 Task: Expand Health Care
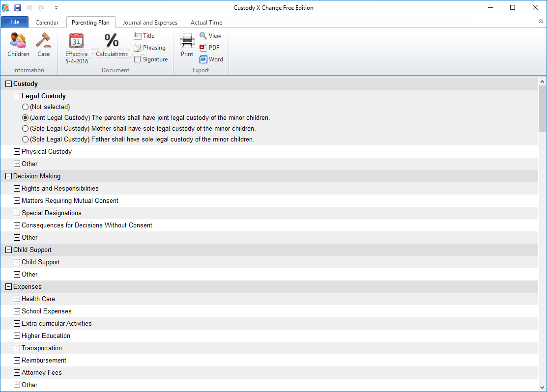click(17, 299)
